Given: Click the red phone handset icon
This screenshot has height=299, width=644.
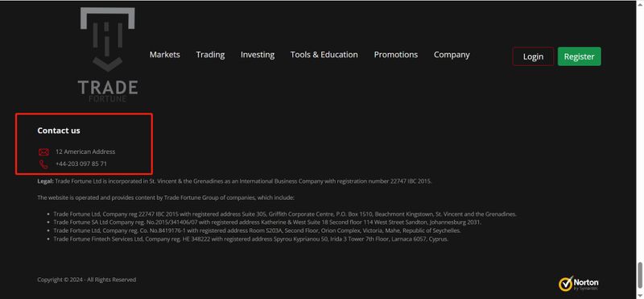Looking at the screenshot, I should pos(43,164).
